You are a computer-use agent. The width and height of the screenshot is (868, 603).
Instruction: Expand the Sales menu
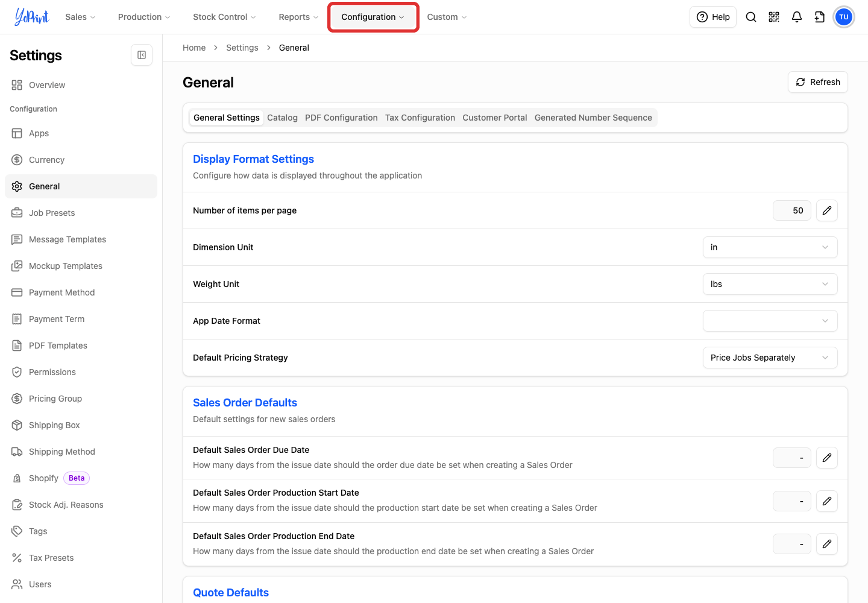[x=80, y=17]
